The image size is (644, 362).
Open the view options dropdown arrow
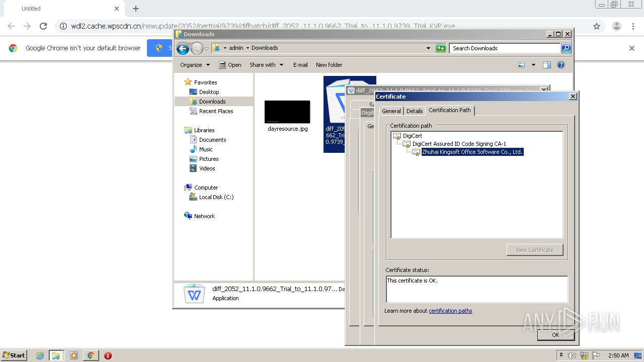[533, 65]
